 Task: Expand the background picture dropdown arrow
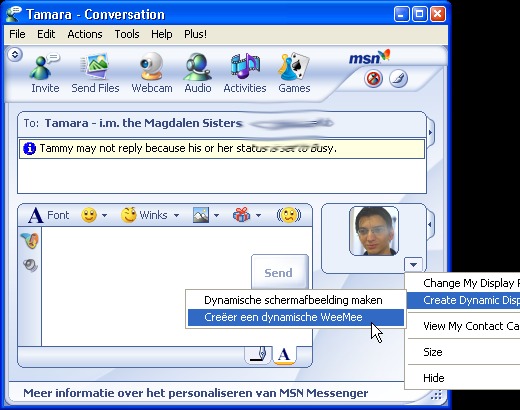pos(216,216)
